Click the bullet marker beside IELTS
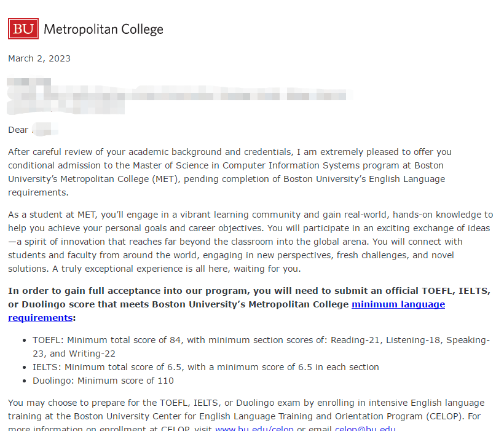The height and width of the screenshot is (431, 504). click(25, 367)
